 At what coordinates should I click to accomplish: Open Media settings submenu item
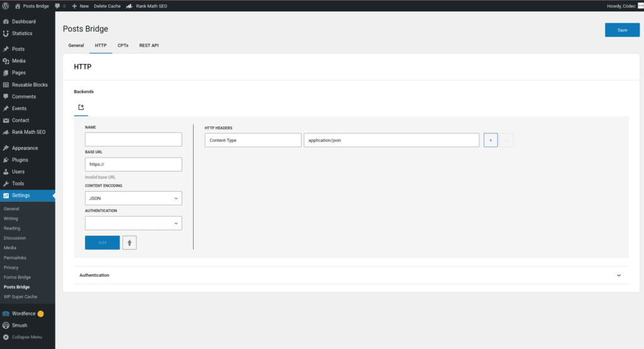(10, 248)
